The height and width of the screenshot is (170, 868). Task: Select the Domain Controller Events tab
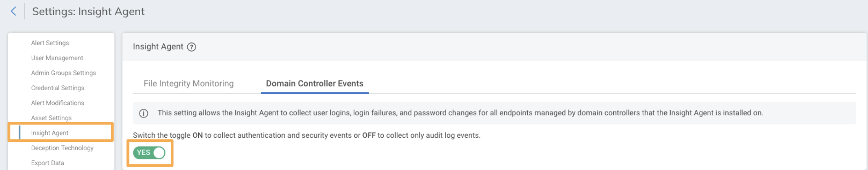coord(315,84)
